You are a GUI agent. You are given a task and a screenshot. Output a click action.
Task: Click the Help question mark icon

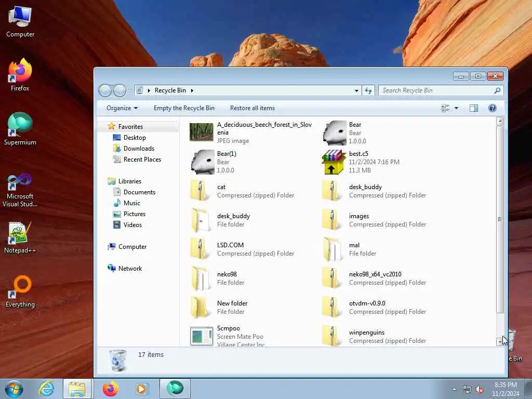coord(493,108)
